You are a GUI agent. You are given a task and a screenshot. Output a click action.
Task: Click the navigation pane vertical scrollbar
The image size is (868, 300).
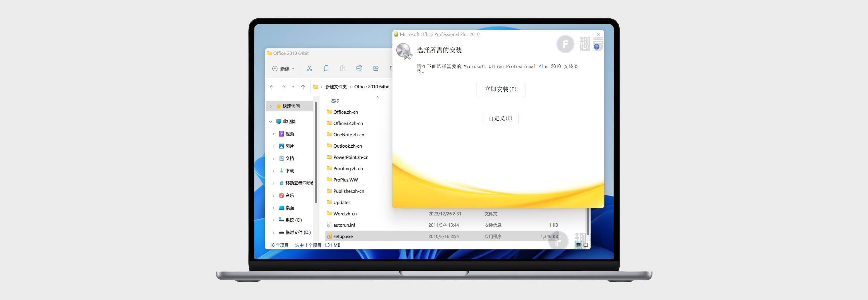point(316,152)
